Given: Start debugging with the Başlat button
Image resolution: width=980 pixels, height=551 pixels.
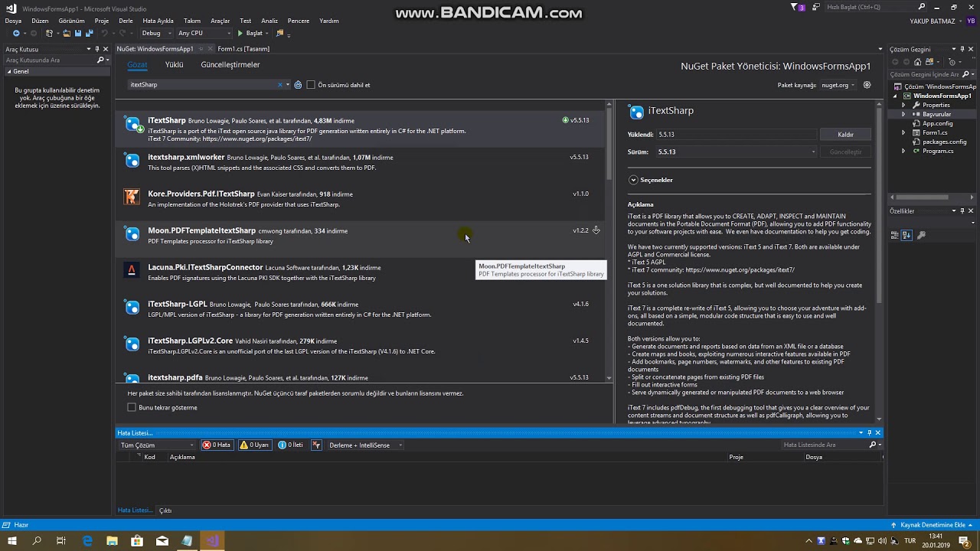Looking at the screenshot, I should 250,34.
